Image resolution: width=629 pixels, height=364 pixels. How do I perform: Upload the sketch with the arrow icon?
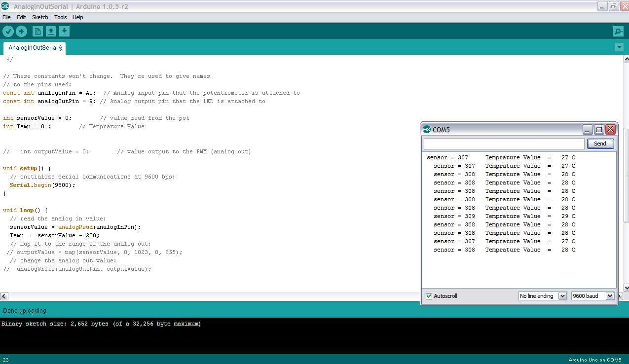(x=21, y=32)
